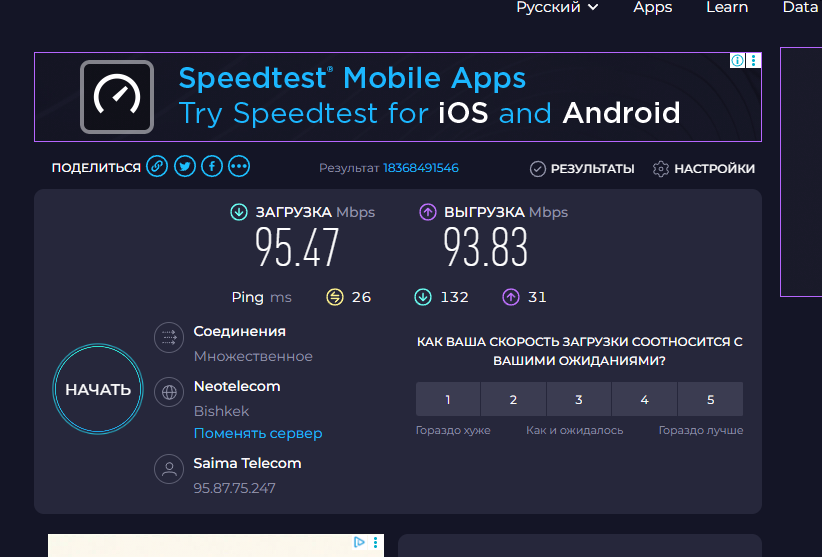This screenshot has height=557, width=822.
Task: Click the Saima Telecom provider name
Action: pos(247,463)
